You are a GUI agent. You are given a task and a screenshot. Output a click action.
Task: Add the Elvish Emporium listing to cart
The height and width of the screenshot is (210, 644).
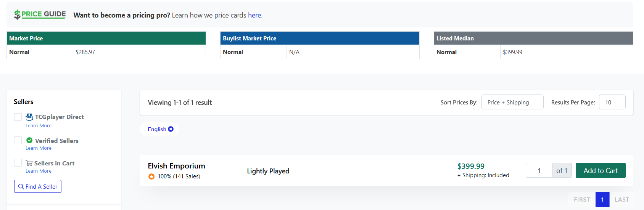click(x=601, y=170)
